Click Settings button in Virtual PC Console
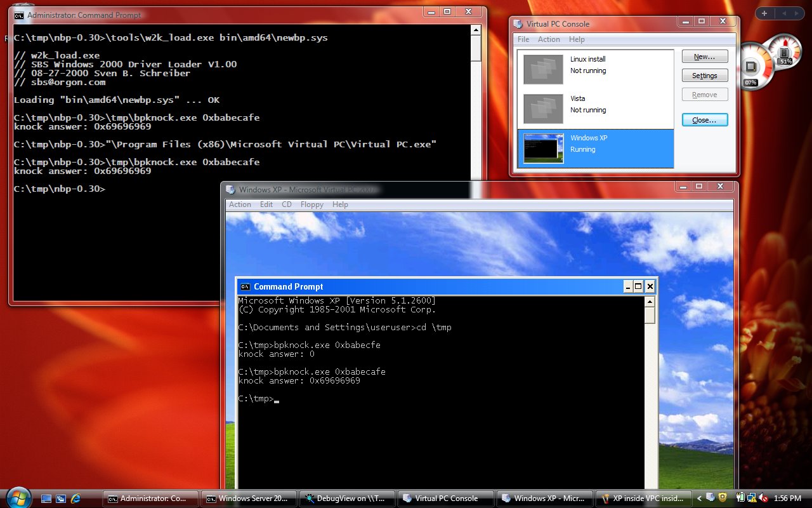This screenshot has height=508, width=812. click(x=705, y=76)
